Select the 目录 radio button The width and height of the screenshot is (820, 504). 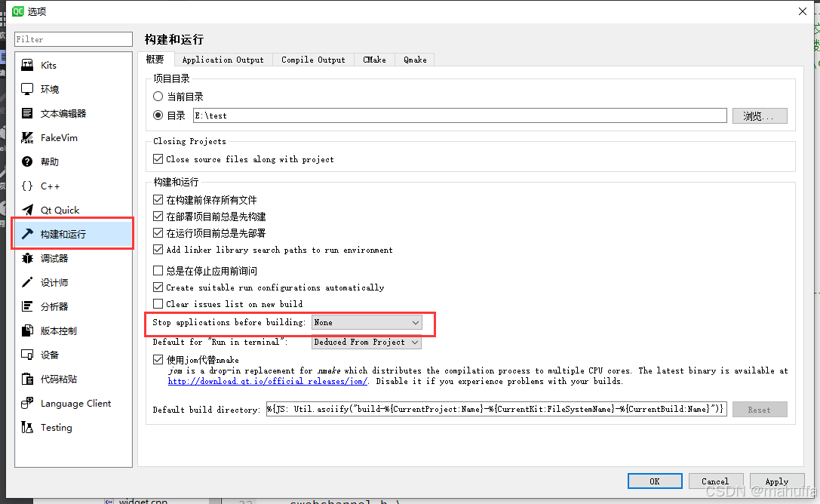click(158, 115)
